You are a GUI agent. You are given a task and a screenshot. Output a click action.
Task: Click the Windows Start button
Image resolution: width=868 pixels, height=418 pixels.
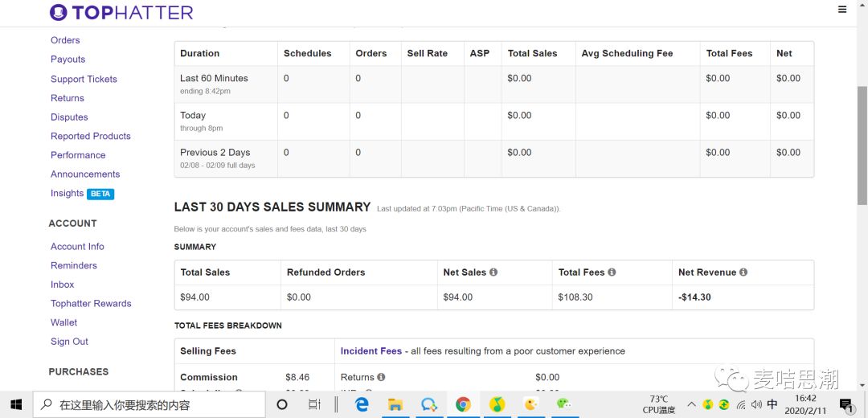[16, 404]
